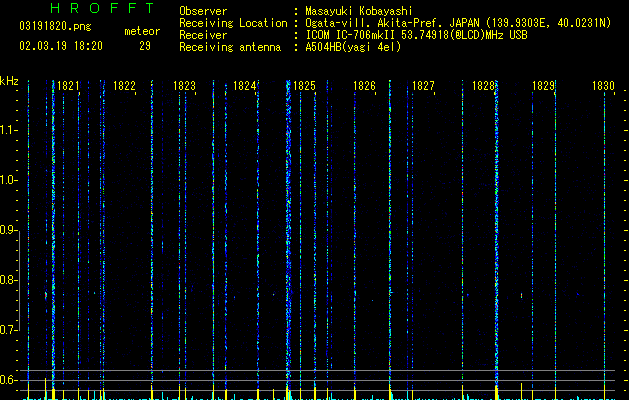This screenshot has width=629, height=400.
Task: Click the 1828 time marker
Action: coord(483,86)
